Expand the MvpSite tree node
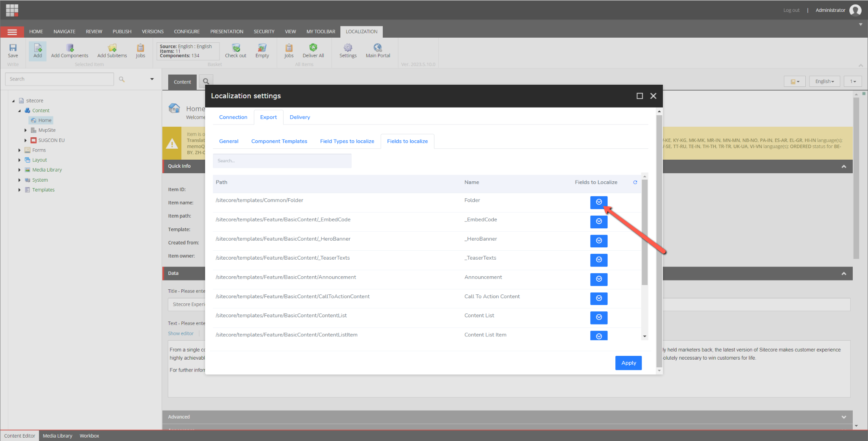This screenshot has width=868, height=441. click(25, 130)
